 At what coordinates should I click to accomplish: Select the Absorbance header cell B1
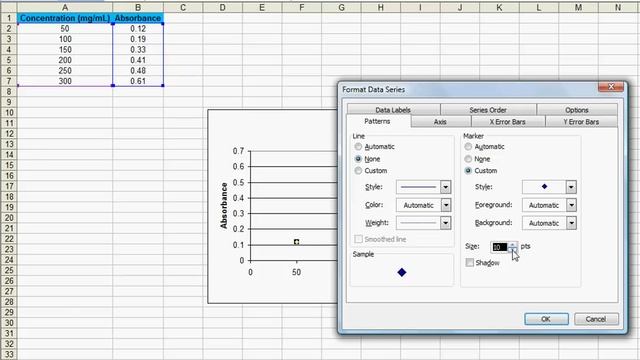point(138,18)
